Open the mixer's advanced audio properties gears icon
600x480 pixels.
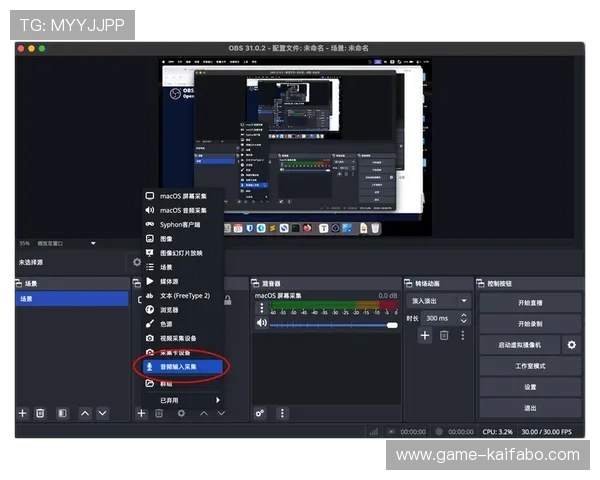click(x=260, y=413)
